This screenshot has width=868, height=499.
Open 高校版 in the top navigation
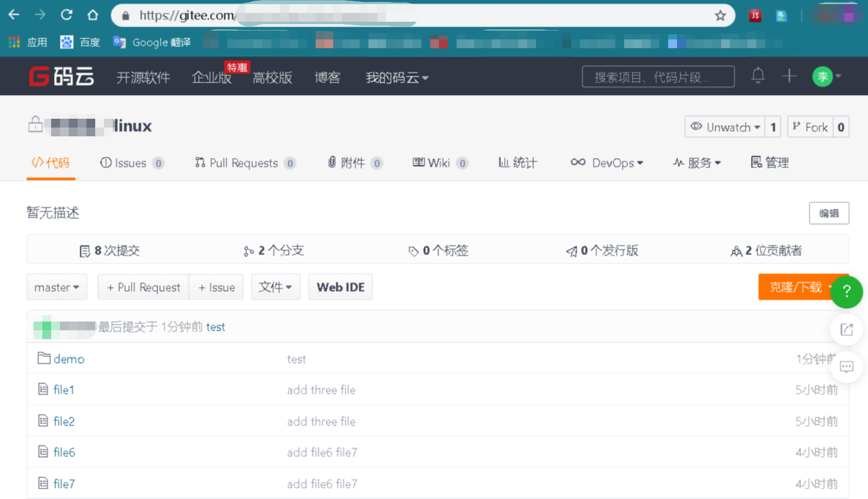point(272,78)
